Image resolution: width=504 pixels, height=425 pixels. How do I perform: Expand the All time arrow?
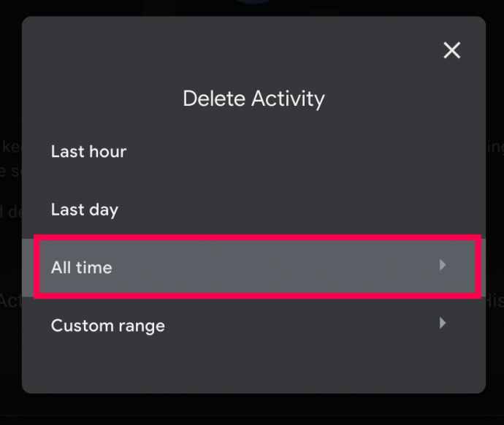tap(443, 265)
